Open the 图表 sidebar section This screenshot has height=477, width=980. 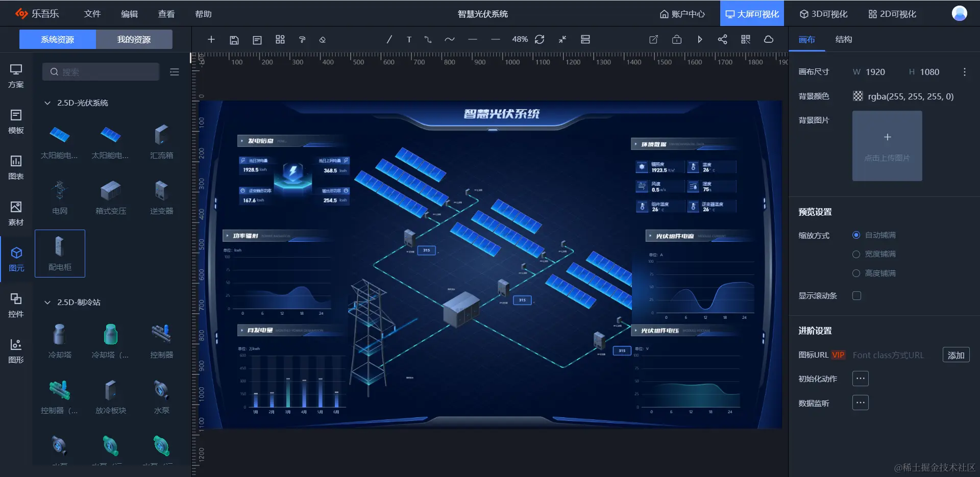16,168
